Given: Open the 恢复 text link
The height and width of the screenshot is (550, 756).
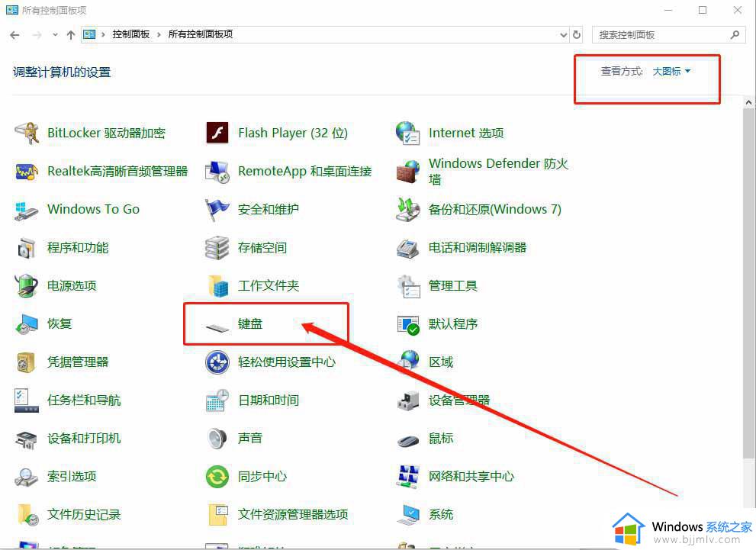Looking at the screenshot, I should point(60,323).
